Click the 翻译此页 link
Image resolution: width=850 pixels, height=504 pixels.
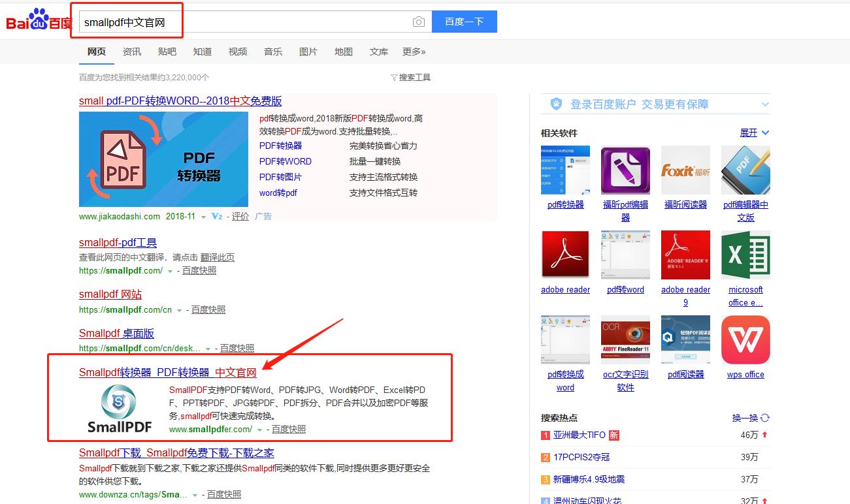click(218, 257)
